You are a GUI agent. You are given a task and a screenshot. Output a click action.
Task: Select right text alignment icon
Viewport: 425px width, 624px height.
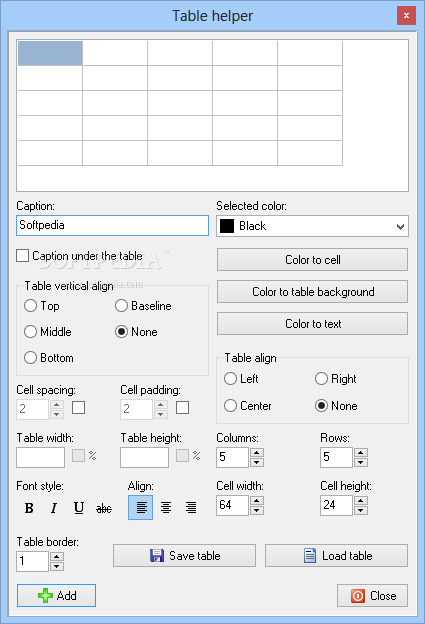coord(191,507)
